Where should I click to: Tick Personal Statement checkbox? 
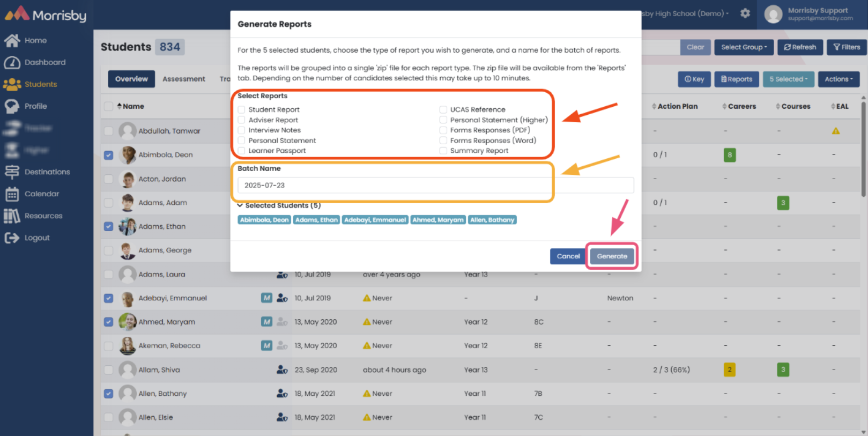(x=242, y=141)
